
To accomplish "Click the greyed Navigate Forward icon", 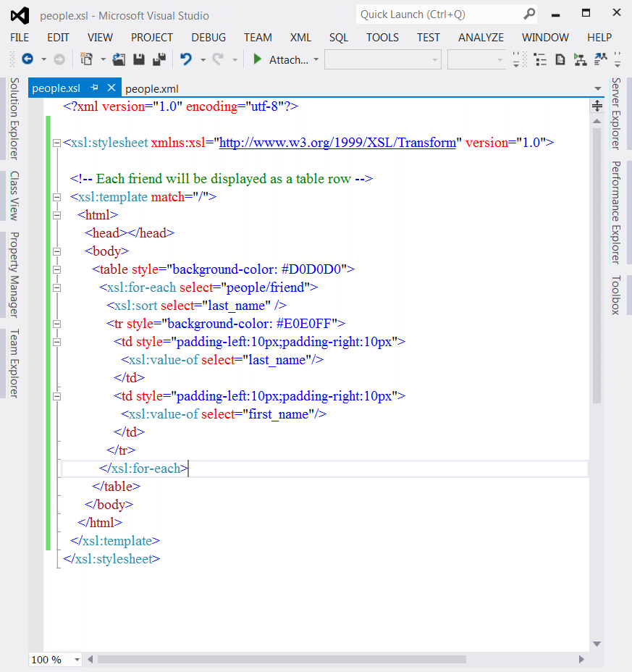I will (x=59, y=59).
